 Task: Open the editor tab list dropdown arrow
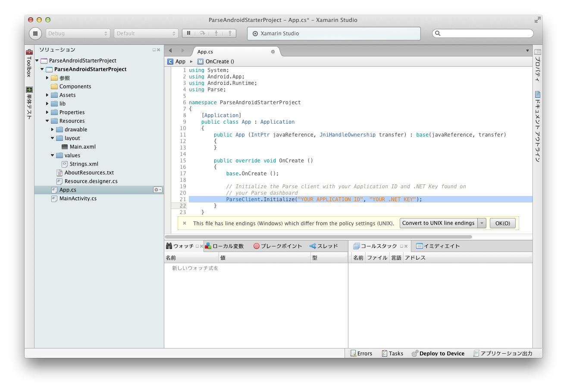point(527,51)
